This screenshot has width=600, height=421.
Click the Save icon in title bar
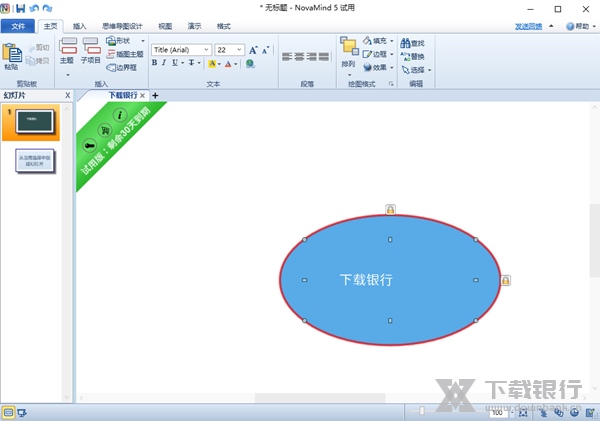[x=19, y=8]
